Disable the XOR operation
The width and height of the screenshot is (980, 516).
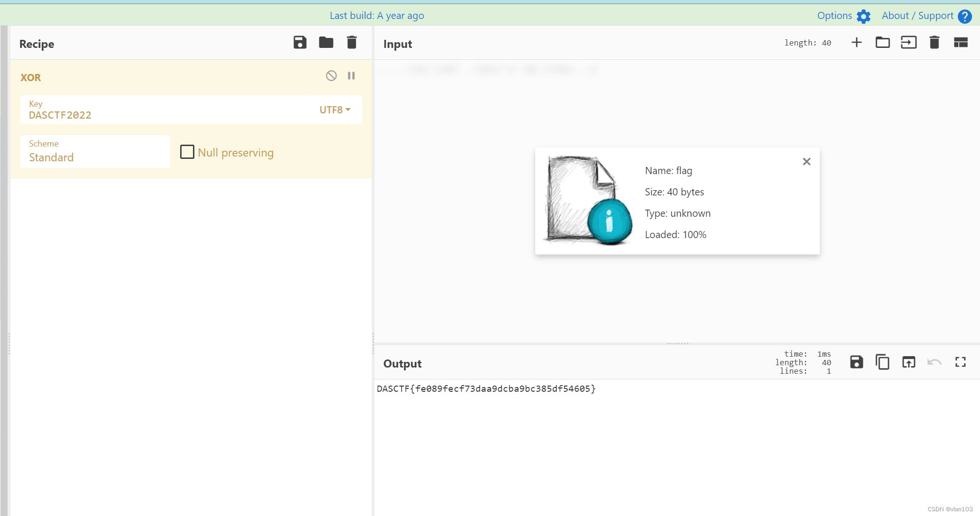tap(331, 76)
